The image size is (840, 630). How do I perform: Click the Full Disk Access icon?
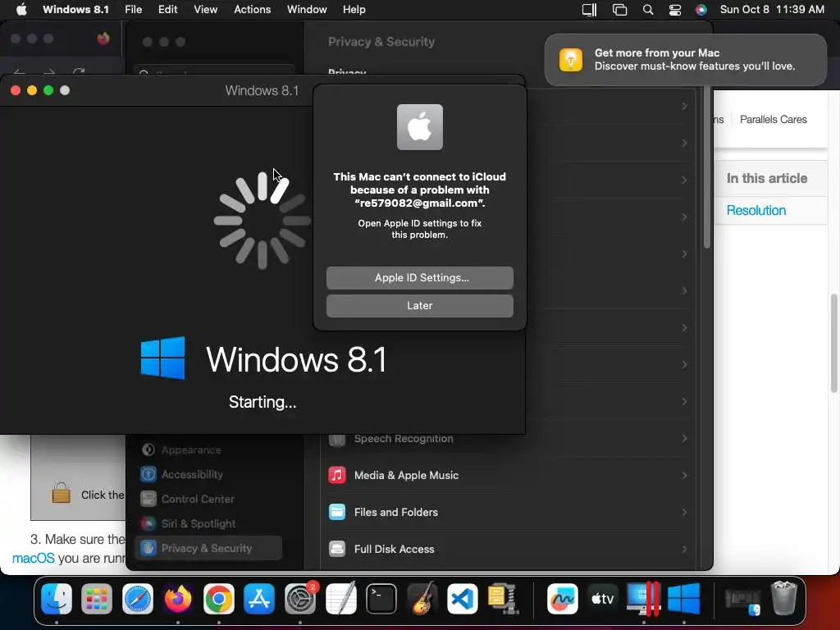click(x=337, y=549)
